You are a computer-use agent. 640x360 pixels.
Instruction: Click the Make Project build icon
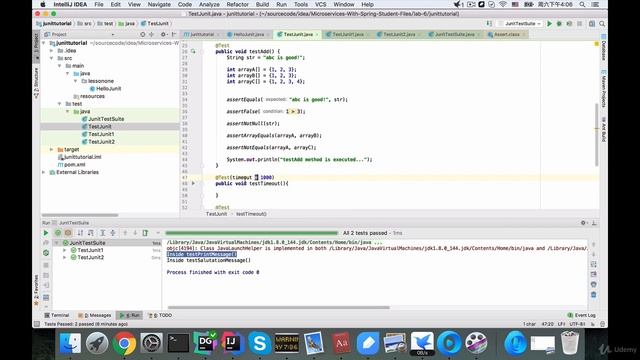(489, 24)
